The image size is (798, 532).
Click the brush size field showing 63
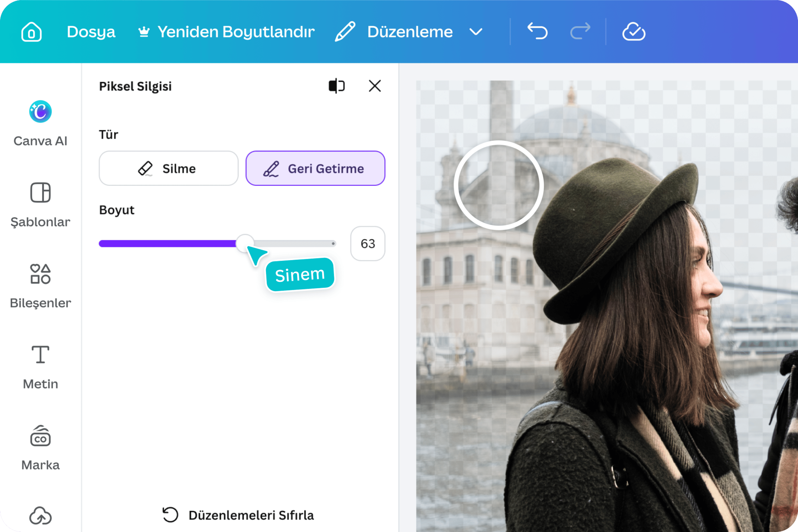click(368, 244)
